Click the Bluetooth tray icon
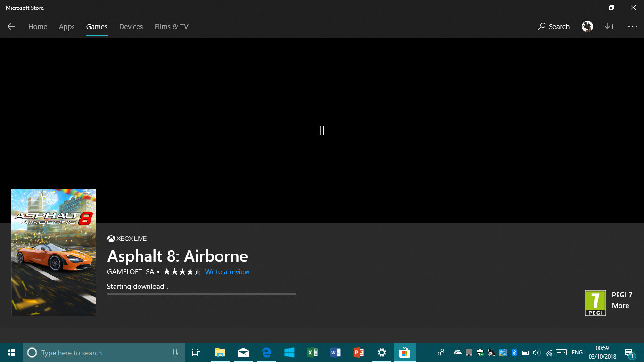This screenshot has width=644, height=362. click(514, 353)
